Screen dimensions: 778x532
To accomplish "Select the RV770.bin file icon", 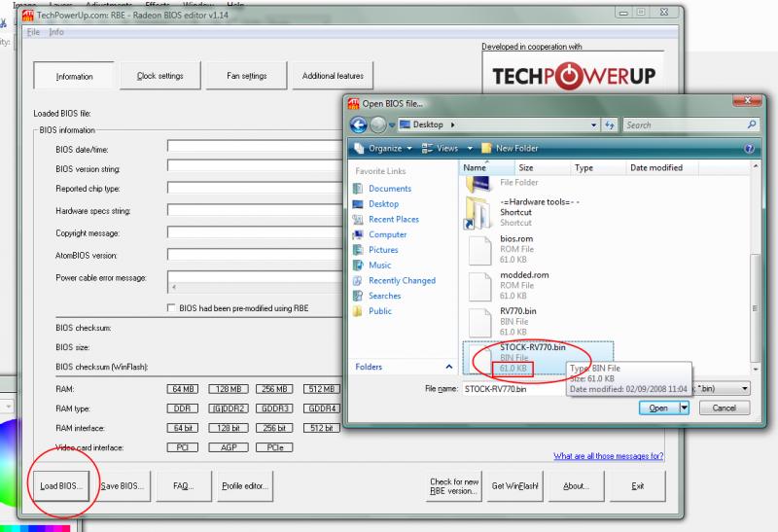I will [479, 323].
